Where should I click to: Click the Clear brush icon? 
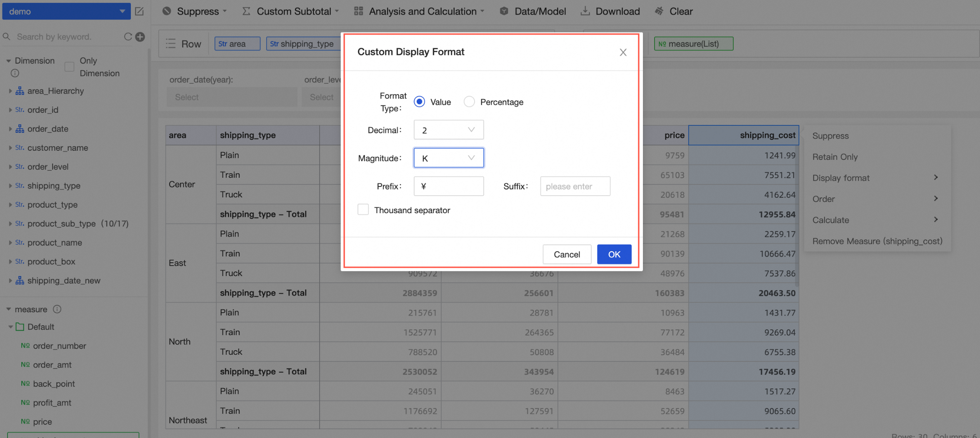click(659, 11)
